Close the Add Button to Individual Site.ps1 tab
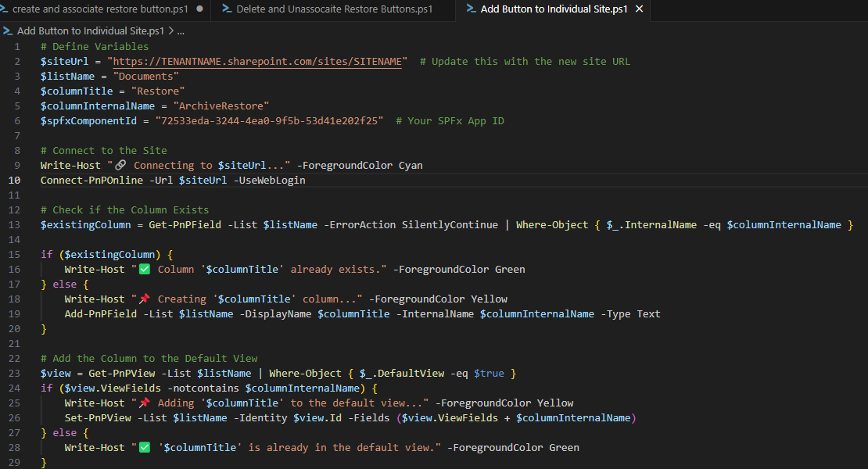This screenshot has width=868, height=469. click(640, 9)
